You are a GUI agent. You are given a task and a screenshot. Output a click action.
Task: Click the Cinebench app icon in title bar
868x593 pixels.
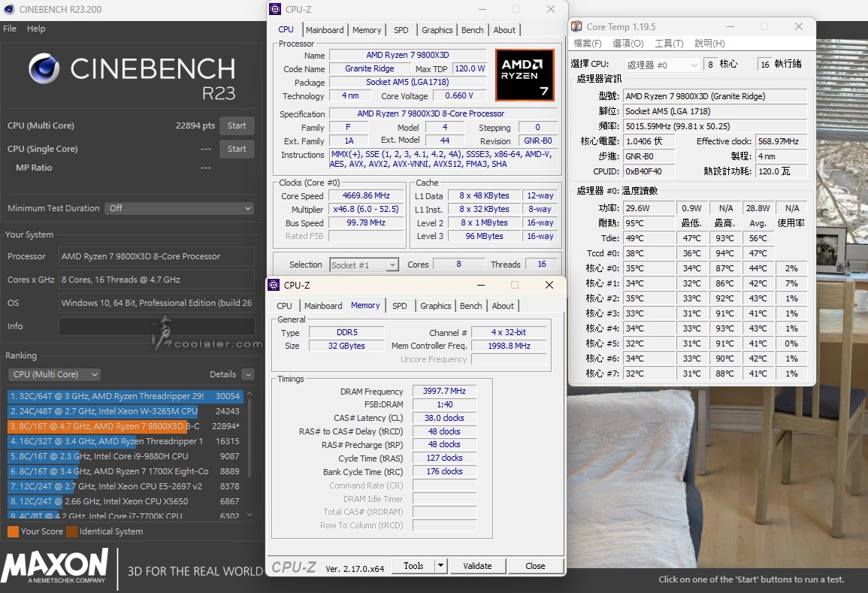(x=9, y=10)
